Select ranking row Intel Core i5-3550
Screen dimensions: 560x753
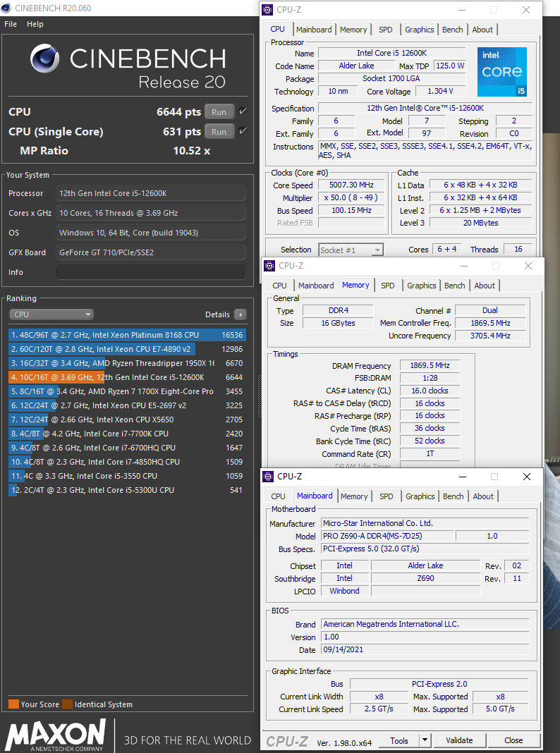coord(127,476)
